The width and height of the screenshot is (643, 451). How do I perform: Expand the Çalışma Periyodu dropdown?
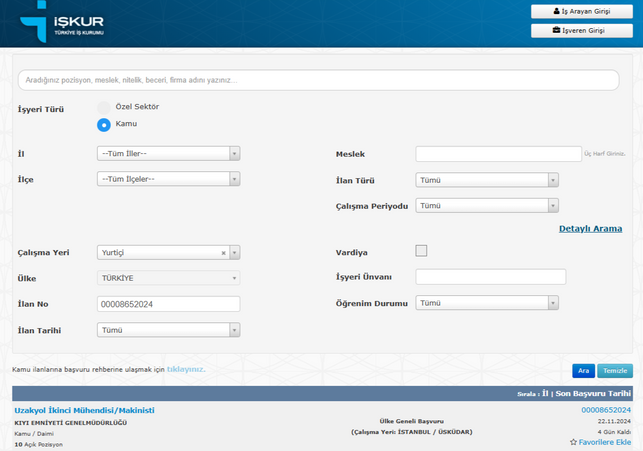pyautogui.click(x=486, y=206)
